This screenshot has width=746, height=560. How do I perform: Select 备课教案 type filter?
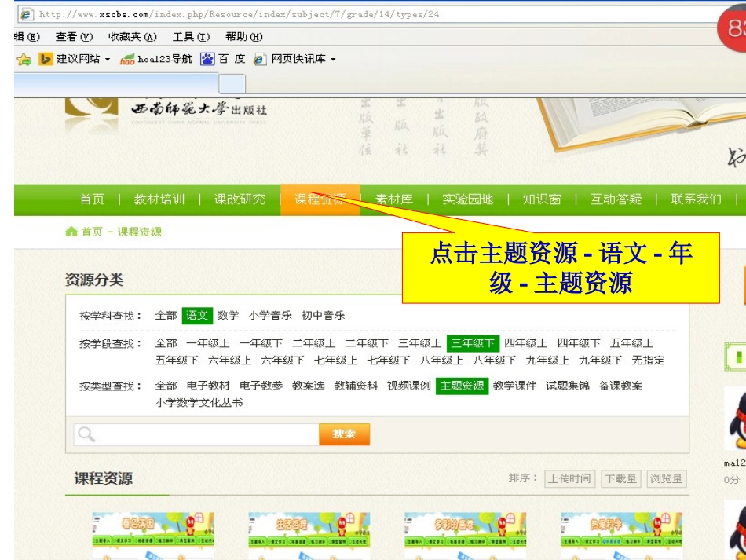click(621, 386)
